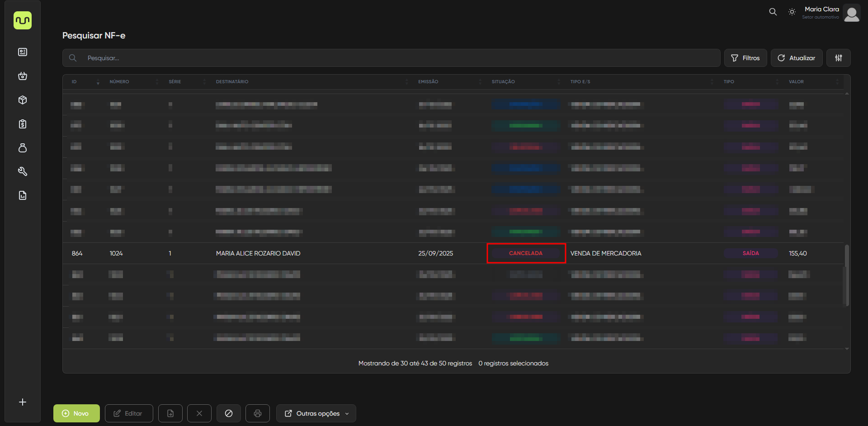Toggle light/dark theme with sun icon
The height and width of the screenshot is (426, 868).
click(792, 12)
